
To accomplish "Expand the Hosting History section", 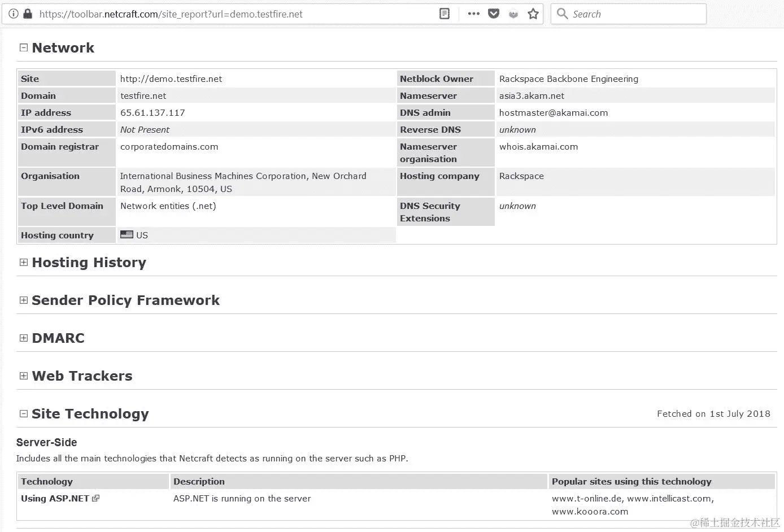I will (x=24, y=262).
